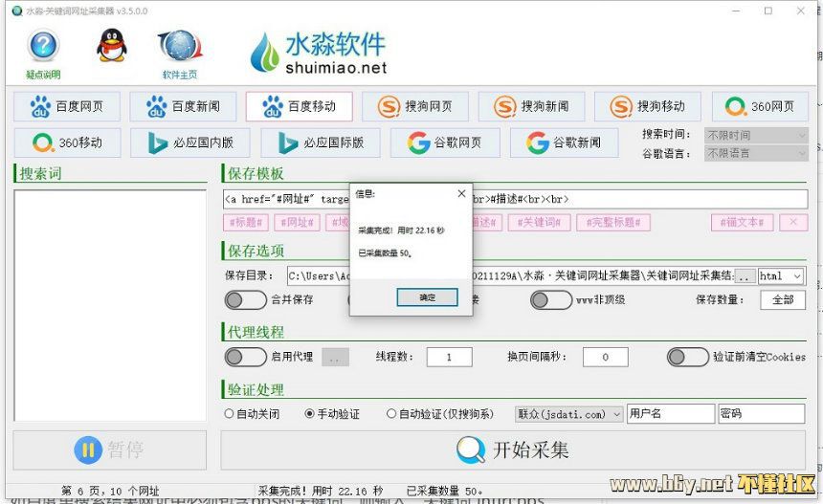This screenshot has height=504, width=823.
Task: Click the QQ penguin icon
Action: (112, 46)
